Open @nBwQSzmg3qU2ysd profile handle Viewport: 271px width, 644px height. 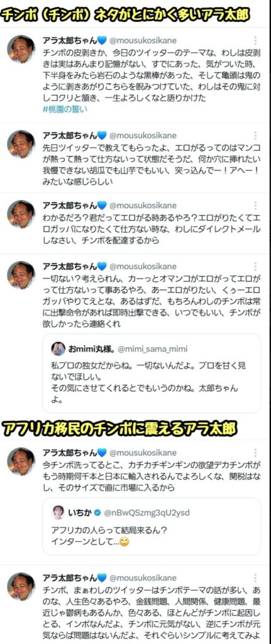147,513
